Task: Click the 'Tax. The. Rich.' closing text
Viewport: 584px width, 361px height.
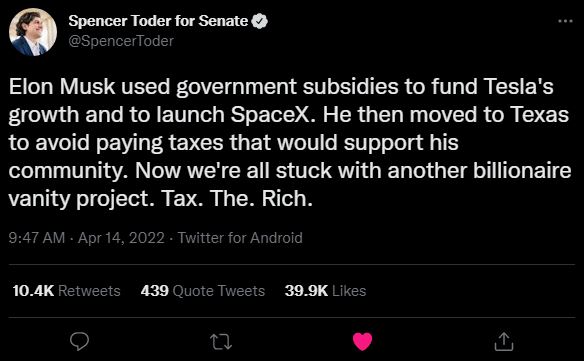Action: coord(237,199)
